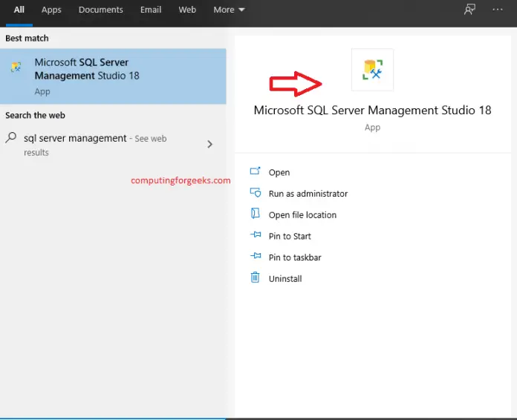Click the Uninstall trash can icon

click(x=256, y=278)
